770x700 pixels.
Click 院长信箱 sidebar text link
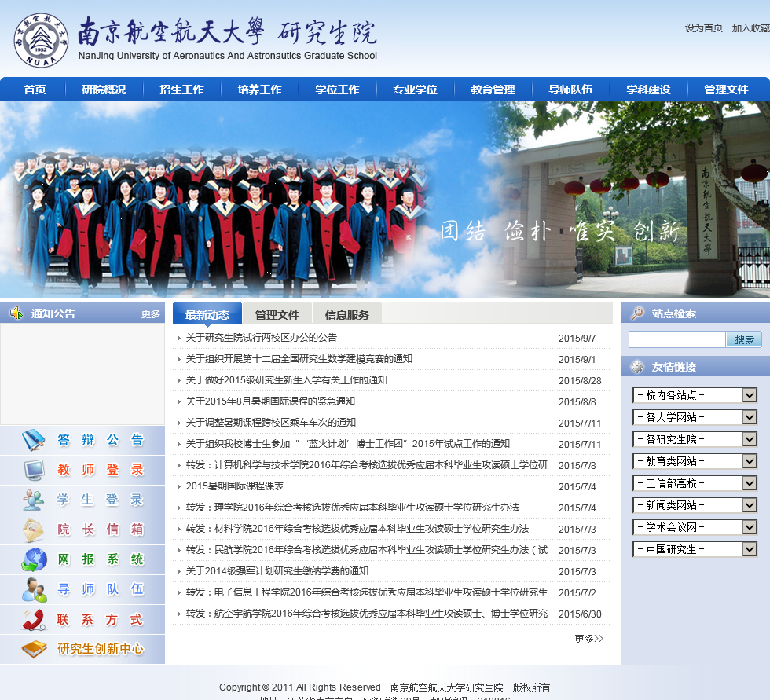pyautogui.click(x=101, y=530)
